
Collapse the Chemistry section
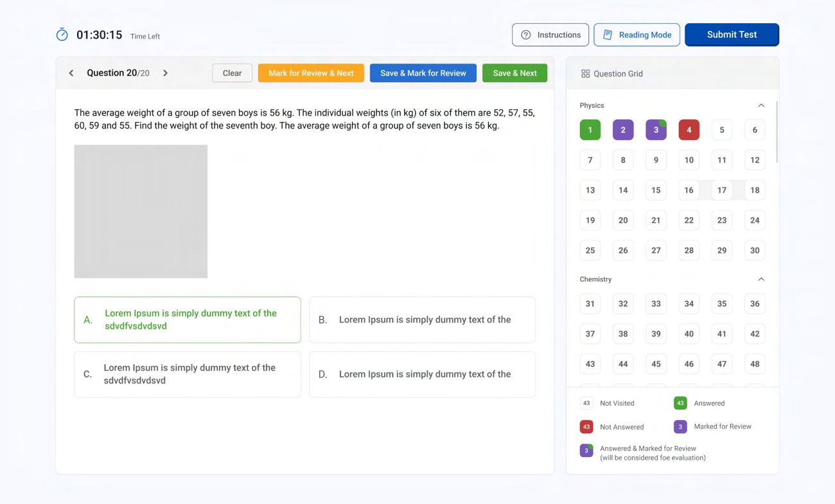pyautogui.click(x=761, y=279)
